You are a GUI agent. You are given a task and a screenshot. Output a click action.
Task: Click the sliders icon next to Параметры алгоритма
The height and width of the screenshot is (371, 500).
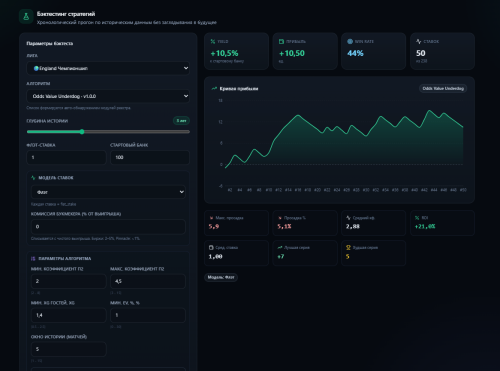coord(33,259)
